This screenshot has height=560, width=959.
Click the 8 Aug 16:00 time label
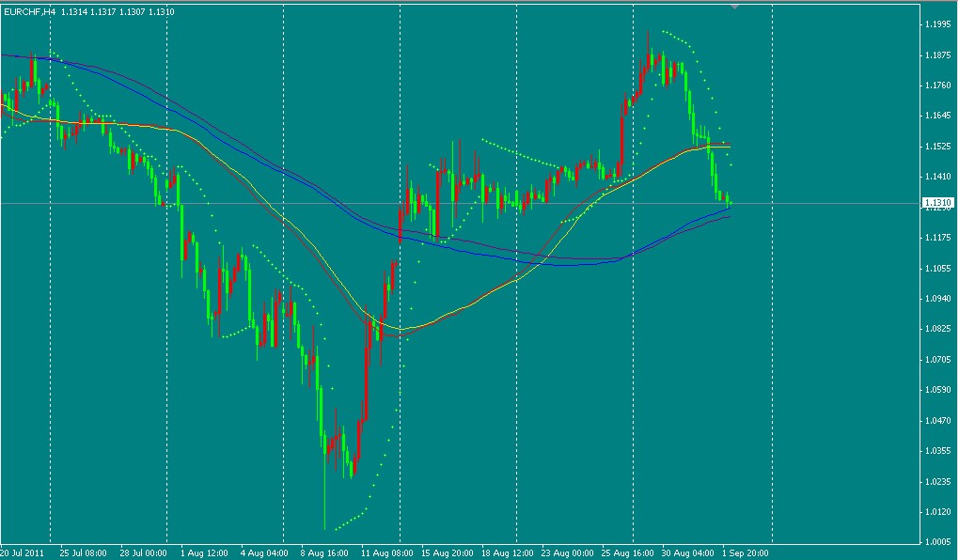pyautogui.click(x=324, y=553)
